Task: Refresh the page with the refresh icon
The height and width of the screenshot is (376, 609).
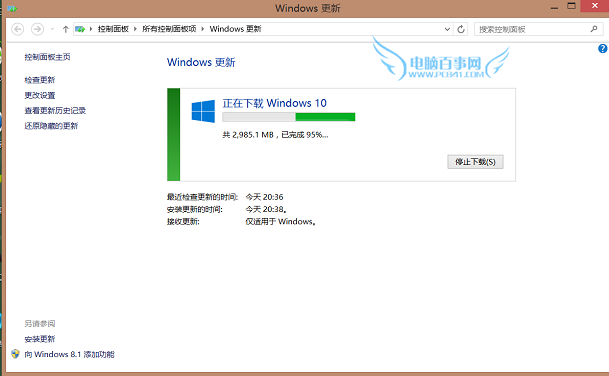Action: pos(461,29)
